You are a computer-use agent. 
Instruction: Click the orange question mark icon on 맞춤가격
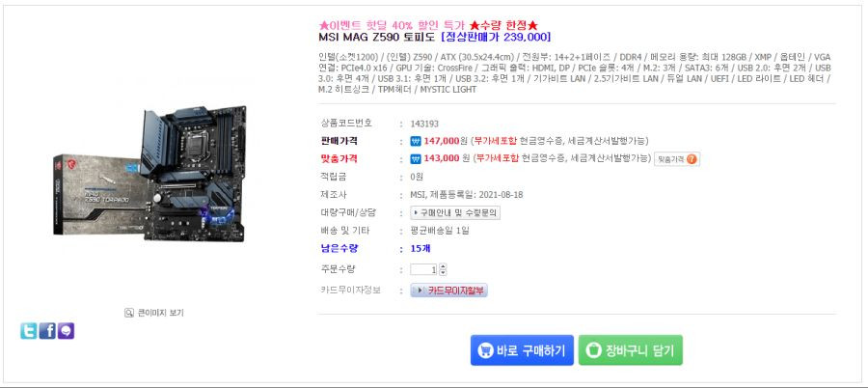692,159
